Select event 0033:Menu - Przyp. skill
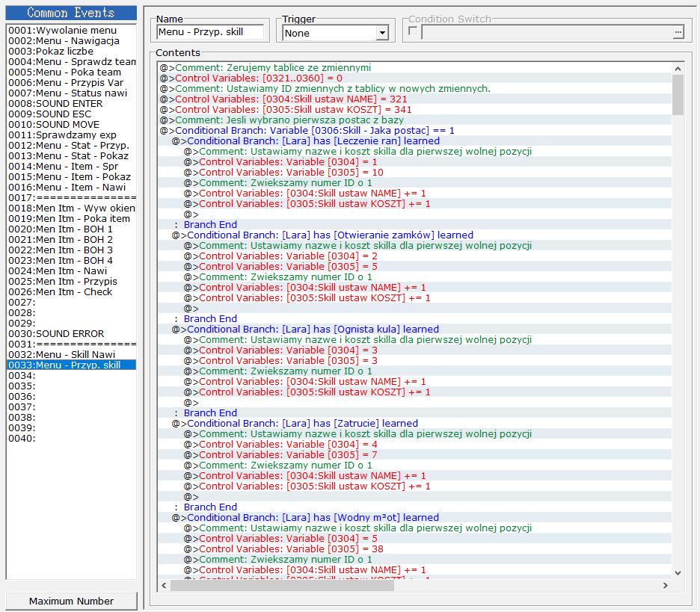Screen dimensions: 700x612 tap(72, 365)
